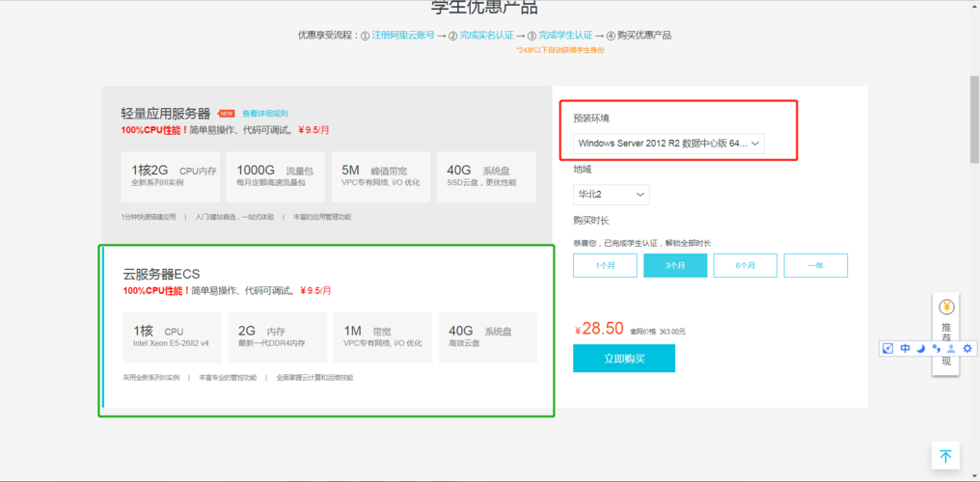Click the 1核2G CPU内存 spec tile
Image resolution: width=980 pixels, height=482 pixels.
[172, 176]
